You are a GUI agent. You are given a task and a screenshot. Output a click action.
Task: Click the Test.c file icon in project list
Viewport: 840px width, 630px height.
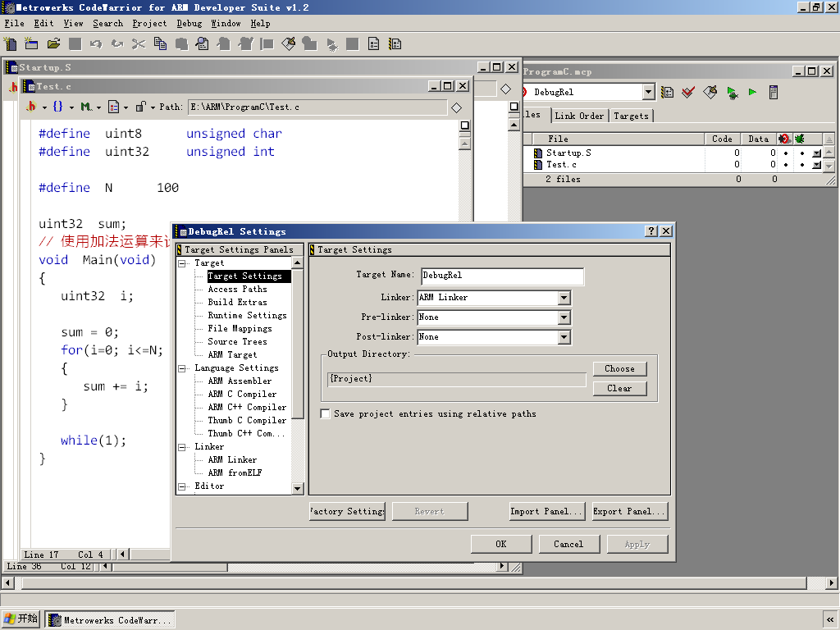538,165
